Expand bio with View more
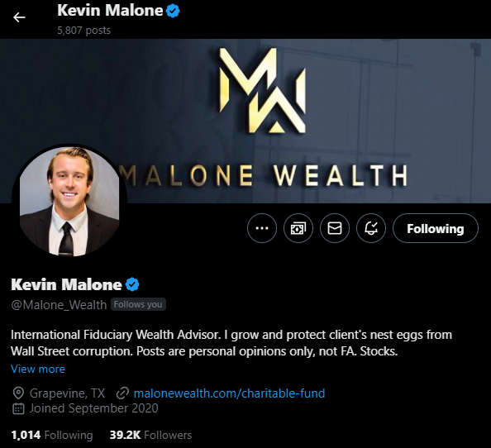The image size is (491, 448). point(38,369)
